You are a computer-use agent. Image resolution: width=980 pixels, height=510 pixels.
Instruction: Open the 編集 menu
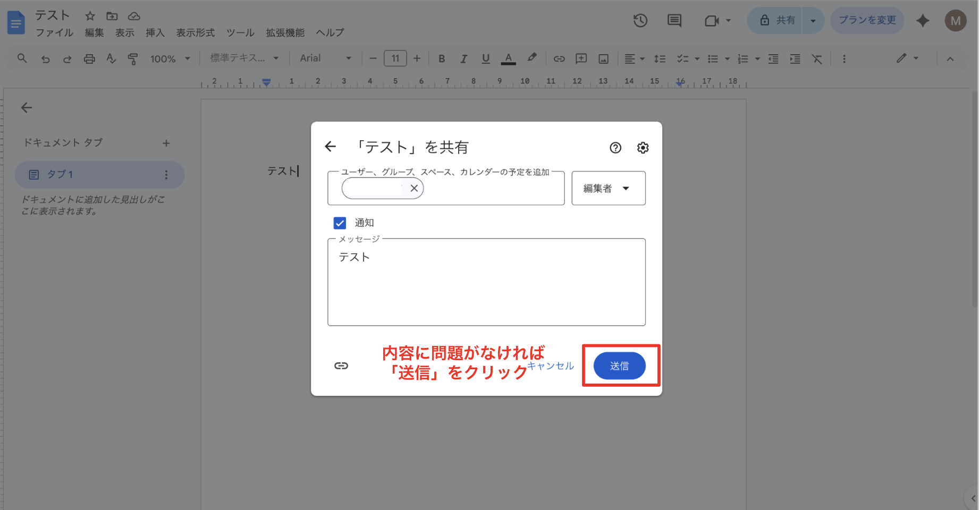94,33
